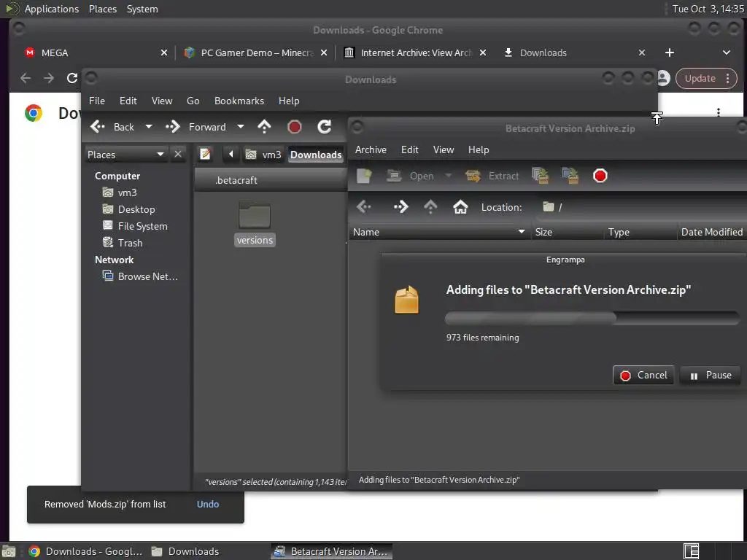Sort by Date Modified column header
The image size is (747, 560).
(x=712, y=232)
